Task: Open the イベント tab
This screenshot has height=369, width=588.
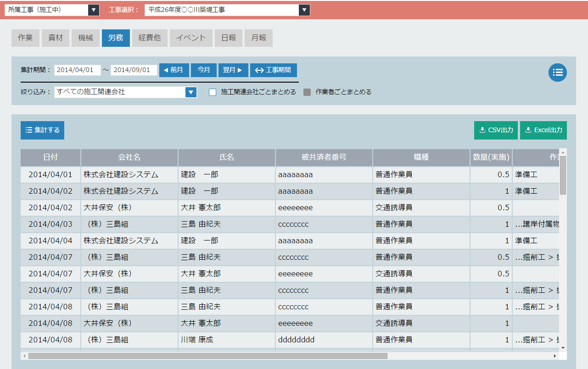Action: [x=191, y=38]
